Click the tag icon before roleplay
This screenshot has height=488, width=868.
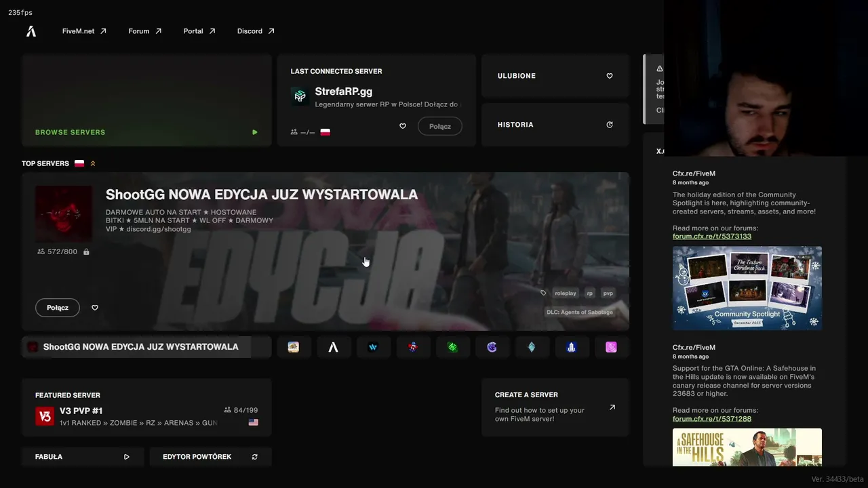point(543,293)
